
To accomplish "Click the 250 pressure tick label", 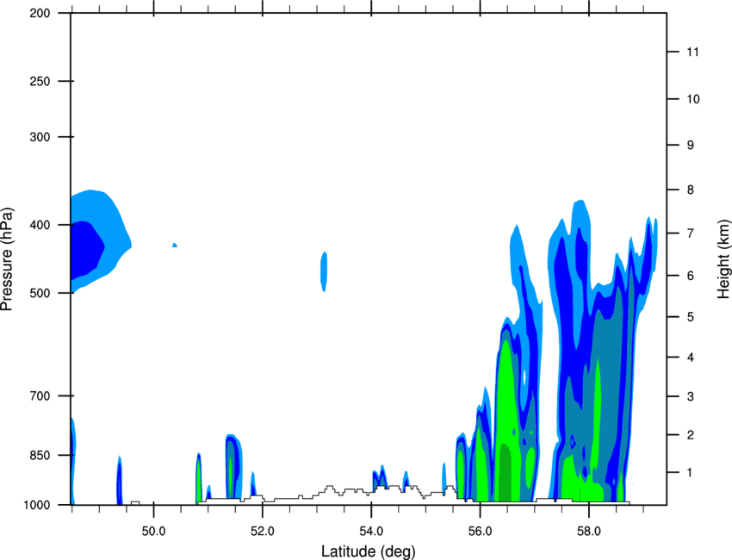I will coord(40,81).
